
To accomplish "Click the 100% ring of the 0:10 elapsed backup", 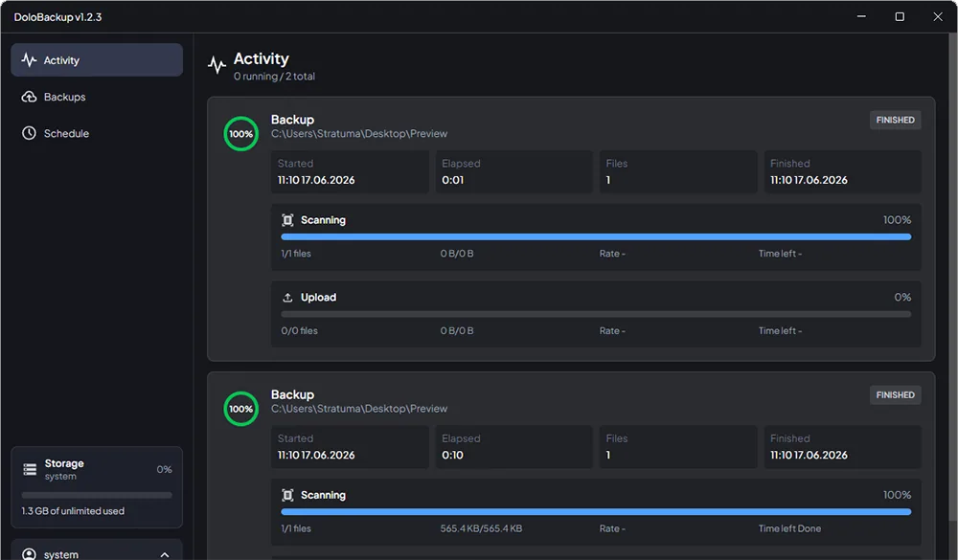I will point(240,409).
